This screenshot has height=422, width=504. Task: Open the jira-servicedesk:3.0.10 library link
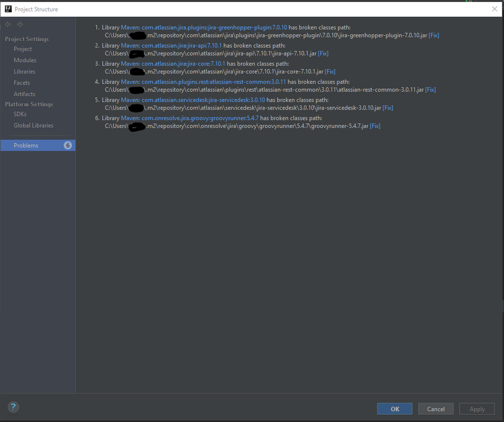193,100
